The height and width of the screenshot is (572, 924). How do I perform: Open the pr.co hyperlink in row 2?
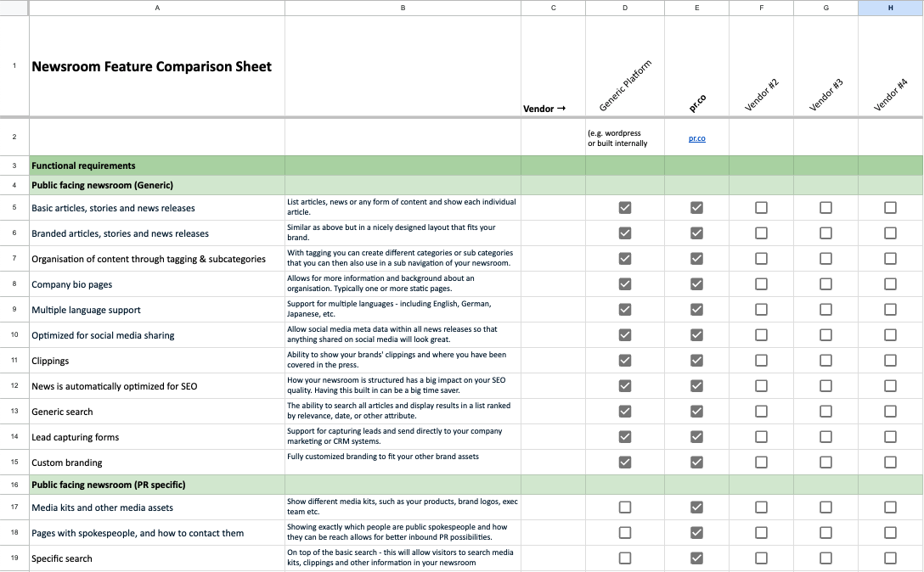coord(696,137)
